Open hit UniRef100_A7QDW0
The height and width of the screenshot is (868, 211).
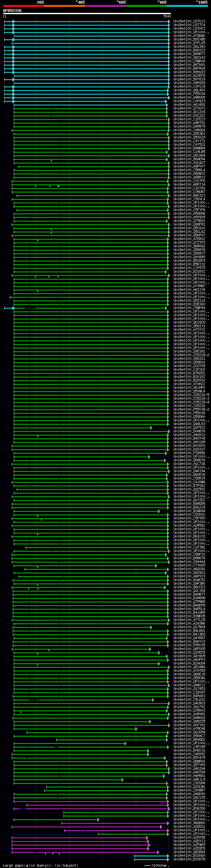click(x=190, y=36)
